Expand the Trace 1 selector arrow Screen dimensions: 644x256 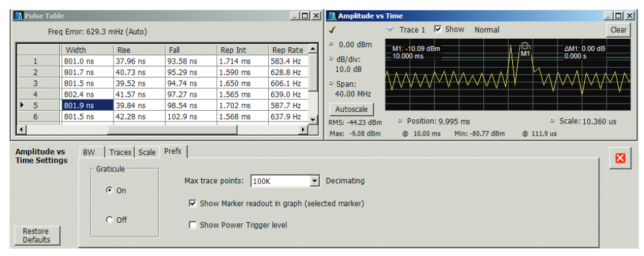pyautogui.click(x=390, y=30)
